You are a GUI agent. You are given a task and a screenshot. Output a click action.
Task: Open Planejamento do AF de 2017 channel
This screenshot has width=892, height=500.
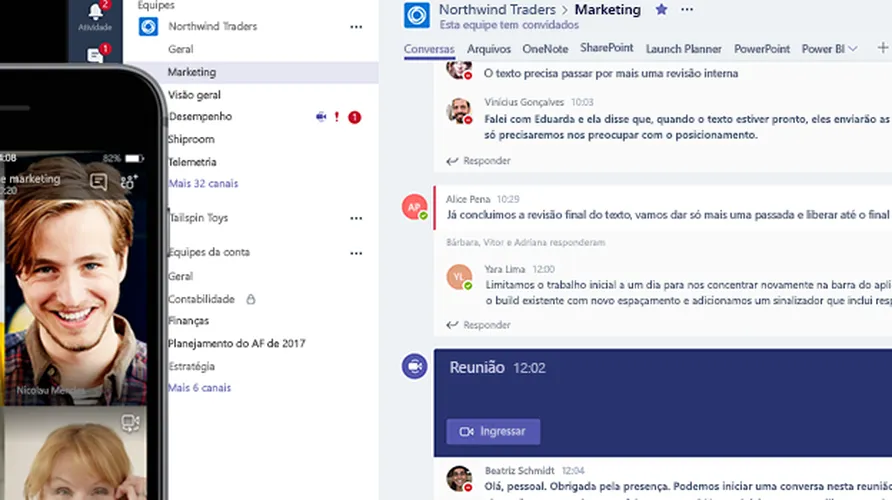click(x=237, y=343)
